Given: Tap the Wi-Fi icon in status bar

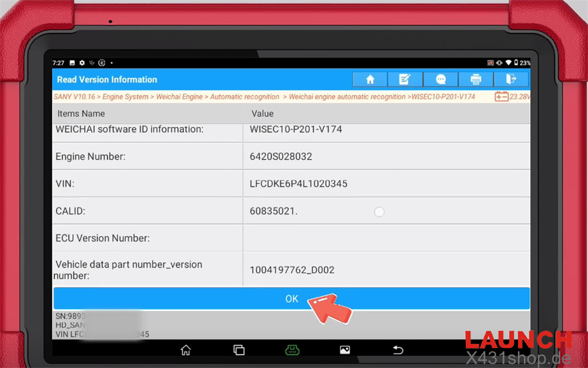Looking at the screenshot, I should 508,63.
